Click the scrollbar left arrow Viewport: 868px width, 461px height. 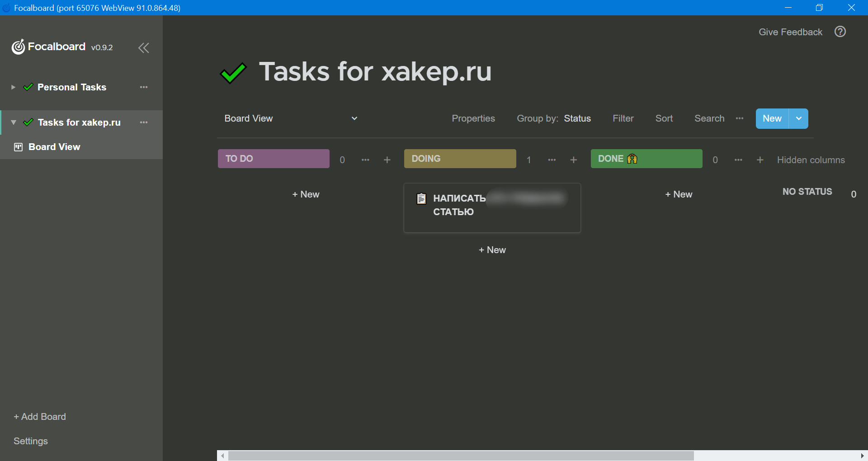pyautogui.click(x=222, y=456)
